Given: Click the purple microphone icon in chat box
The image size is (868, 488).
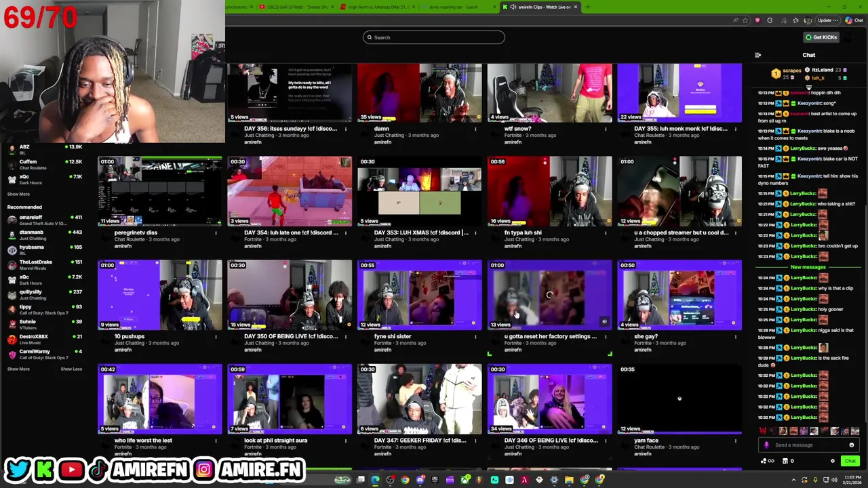Looking at the screenshot, I should 766,445.
